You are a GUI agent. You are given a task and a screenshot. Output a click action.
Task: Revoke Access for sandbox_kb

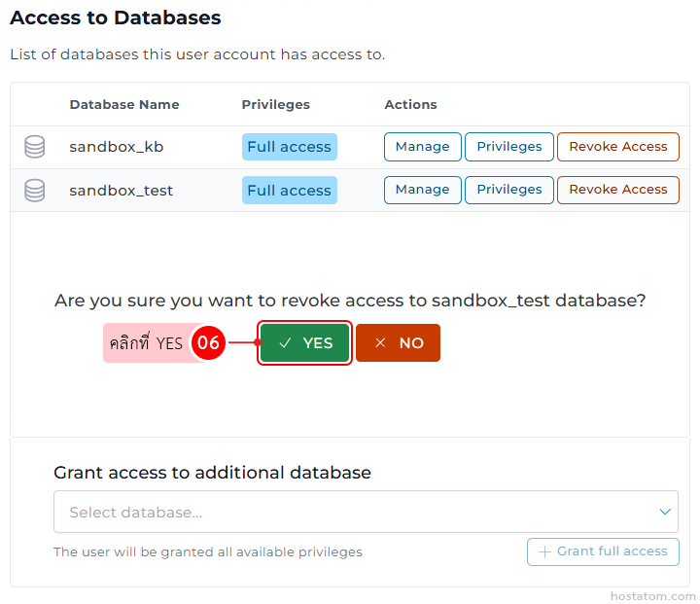[x=618, y=147]
